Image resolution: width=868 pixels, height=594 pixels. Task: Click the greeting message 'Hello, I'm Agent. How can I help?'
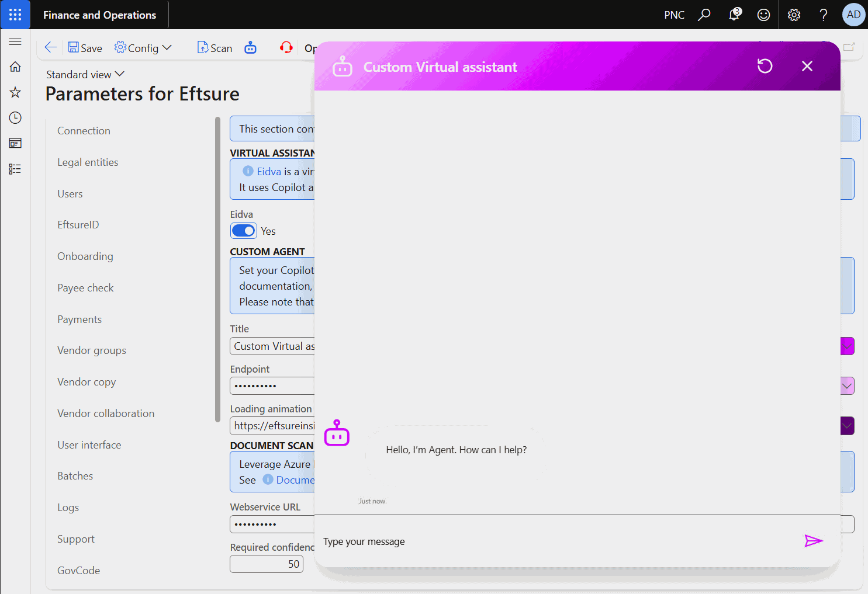pyautogui.click(x=457, y=450)
